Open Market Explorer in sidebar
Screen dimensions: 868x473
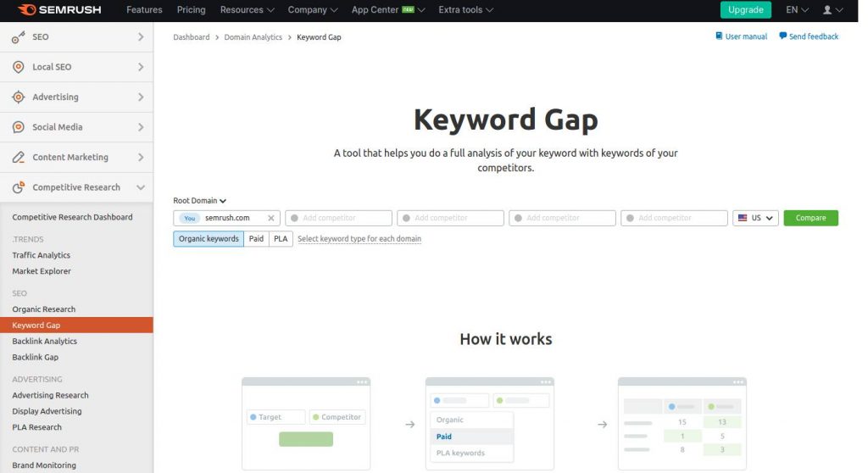(42, 271)
